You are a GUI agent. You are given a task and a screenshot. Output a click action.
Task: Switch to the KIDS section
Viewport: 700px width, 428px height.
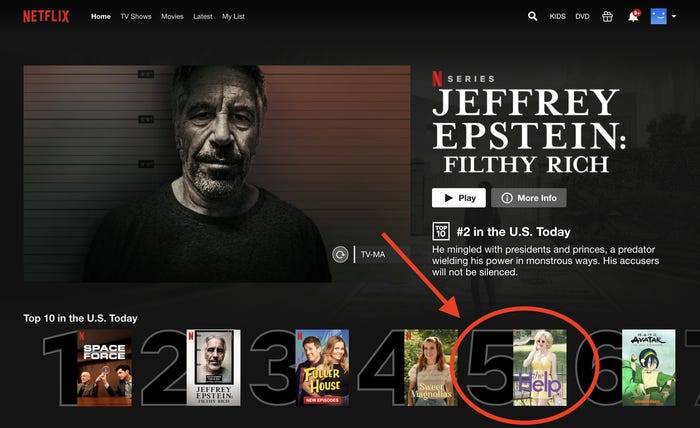(x=558, y=17)
